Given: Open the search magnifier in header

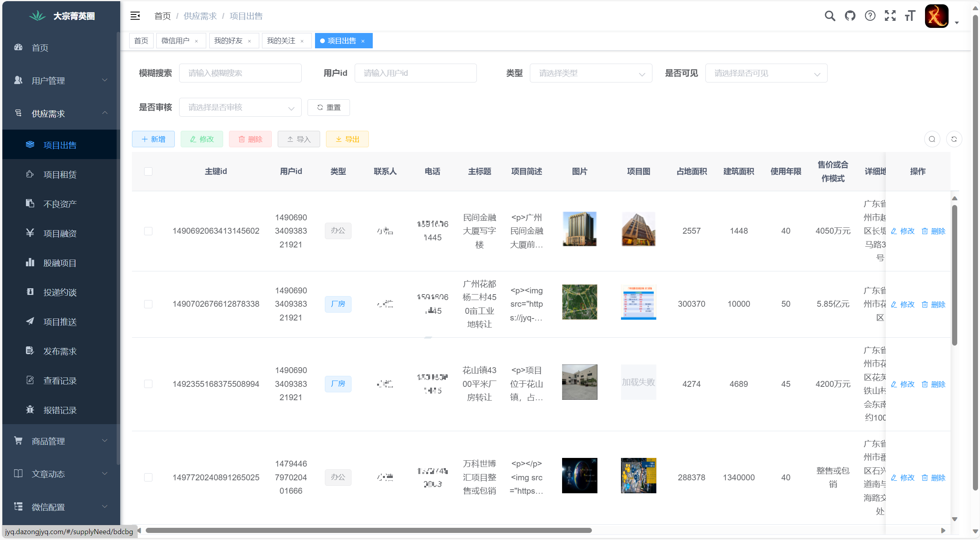Looking at the screenshot, I should click(830, 16).
